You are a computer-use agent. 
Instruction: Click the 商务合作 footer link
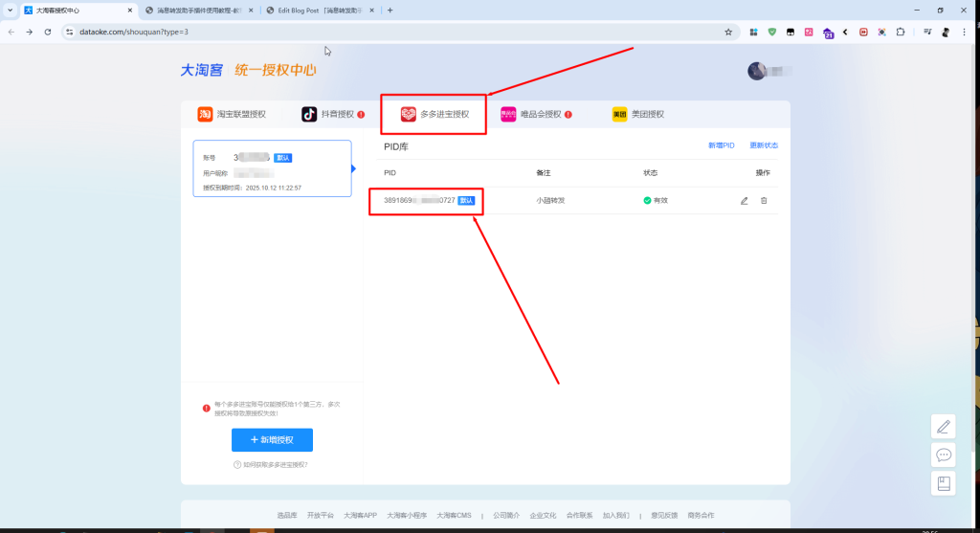tap(701, 516)
